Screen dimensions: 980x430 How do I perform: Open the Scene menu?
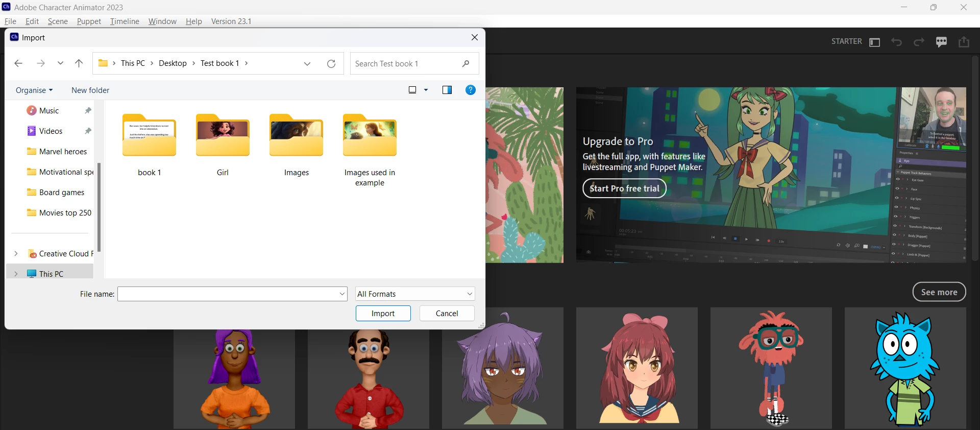58,21
